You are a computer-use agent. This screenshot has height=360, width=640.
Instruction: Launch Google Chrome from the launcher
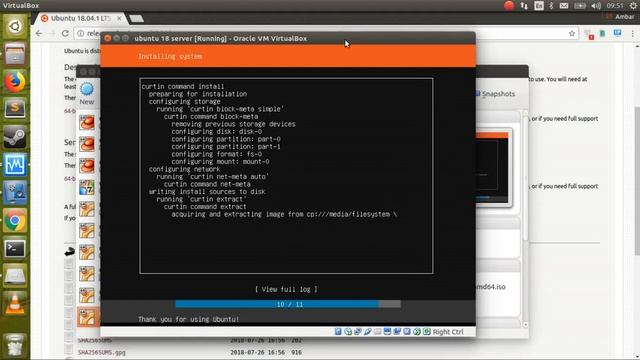[15, 221]
